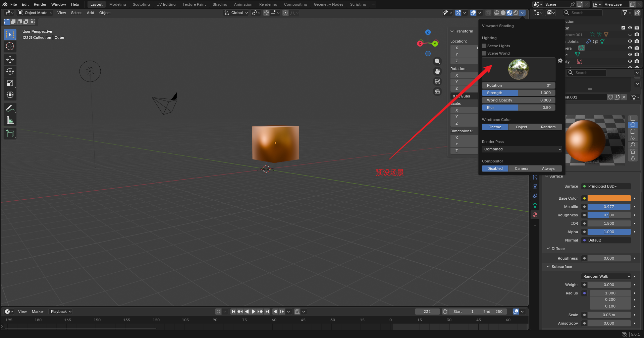Switch to the Sculpting workspace tab
Screen dimensions: 644x338
click(x=141, y=4)
